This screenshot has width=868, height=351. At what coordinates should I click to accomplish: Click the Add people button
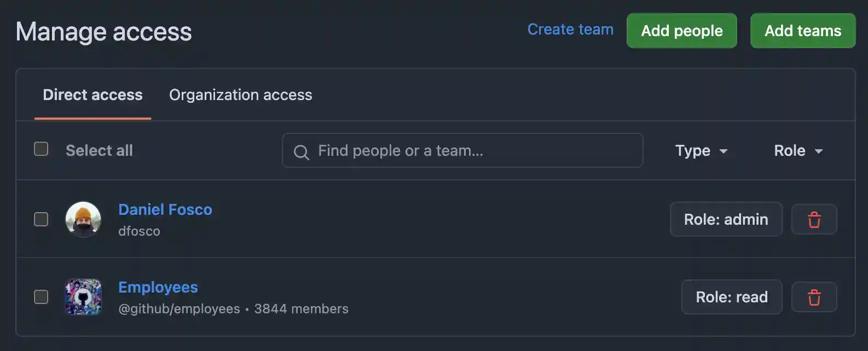point(681,31)
